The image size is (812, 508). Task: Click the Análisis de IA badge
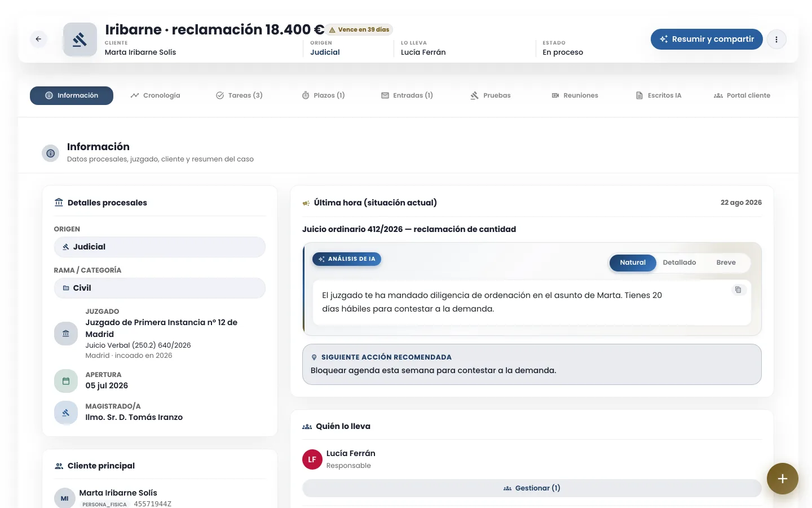pos(347,259)
